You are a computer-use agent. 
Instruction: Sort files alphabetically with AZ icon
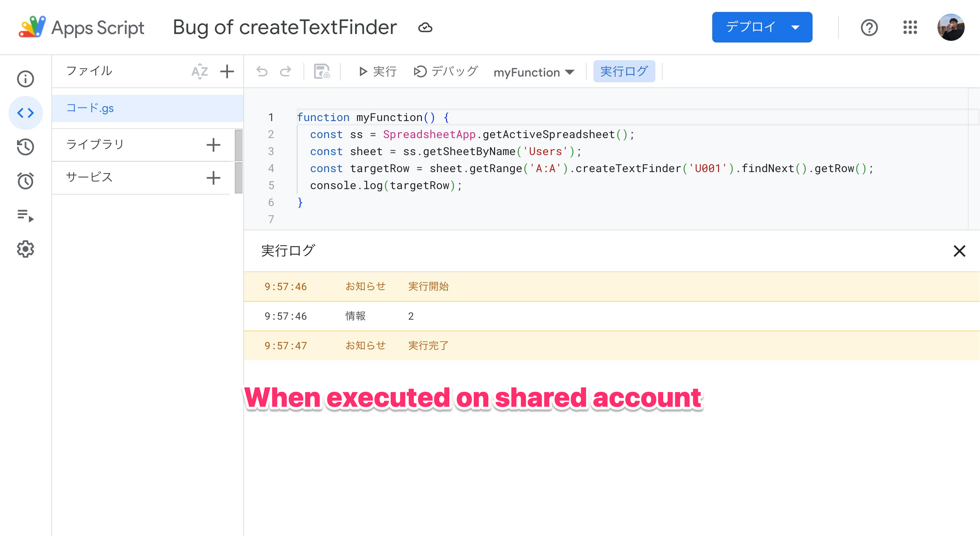[199, 71]
